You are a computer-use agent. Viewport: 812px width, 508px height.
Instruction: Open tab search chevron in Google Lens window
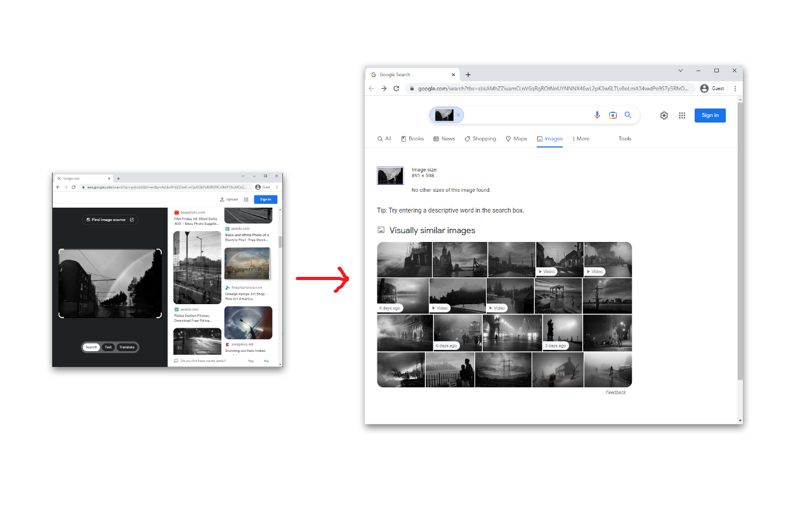click(x=243, y=175)
